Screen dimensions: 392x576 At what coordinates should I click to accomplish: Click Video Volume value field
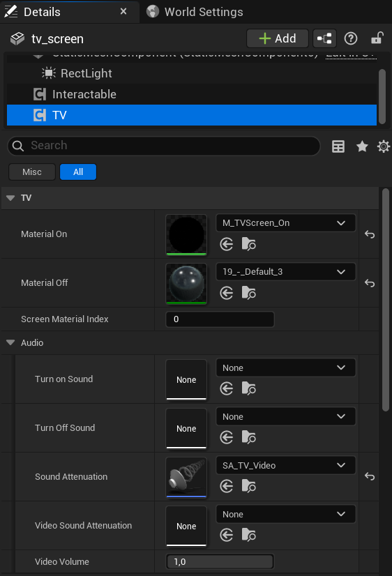pyautogui.click(x=220, y=561)
